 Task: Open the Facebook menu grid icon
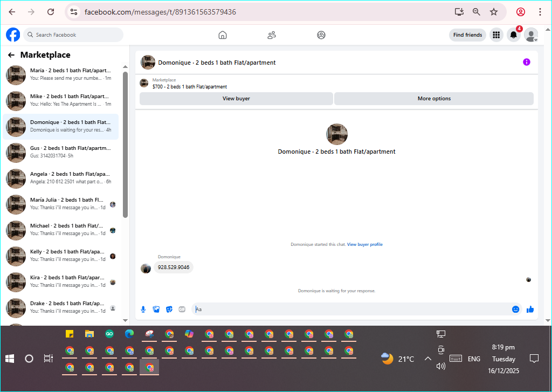pos(496,35)
